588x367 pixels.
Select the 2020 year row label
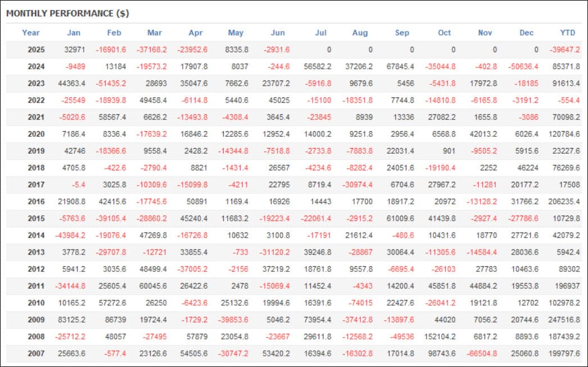pos(36,134)
